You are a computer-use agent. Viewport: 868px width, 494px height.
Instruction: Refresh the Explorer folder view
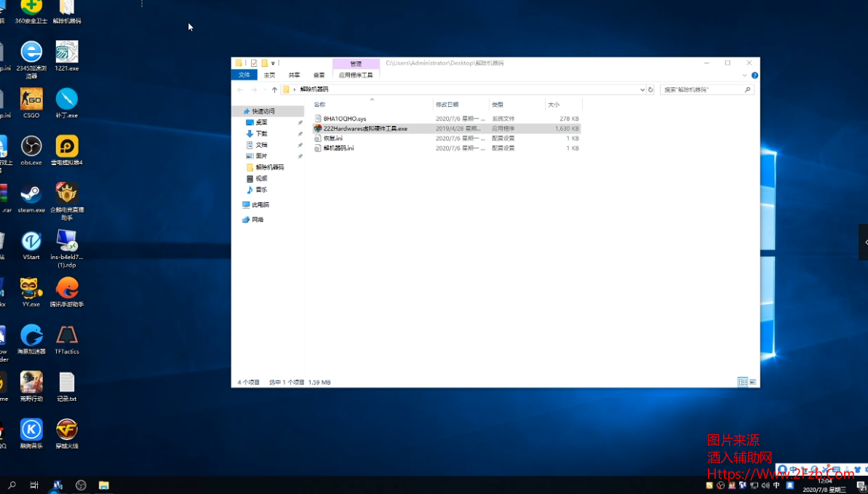coord(650,89)
